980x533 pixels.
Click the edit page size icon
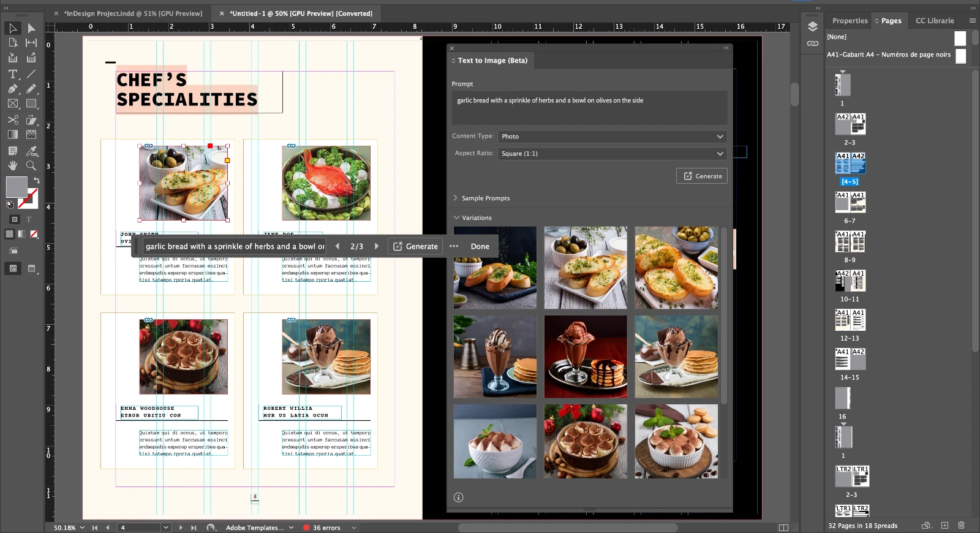pos(926,525)
